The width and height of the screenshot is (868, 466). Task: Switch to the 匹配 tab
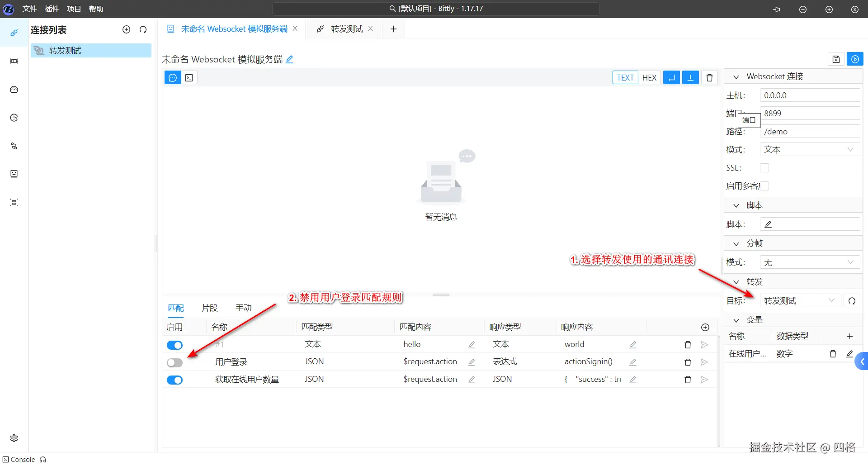point(176,308)
